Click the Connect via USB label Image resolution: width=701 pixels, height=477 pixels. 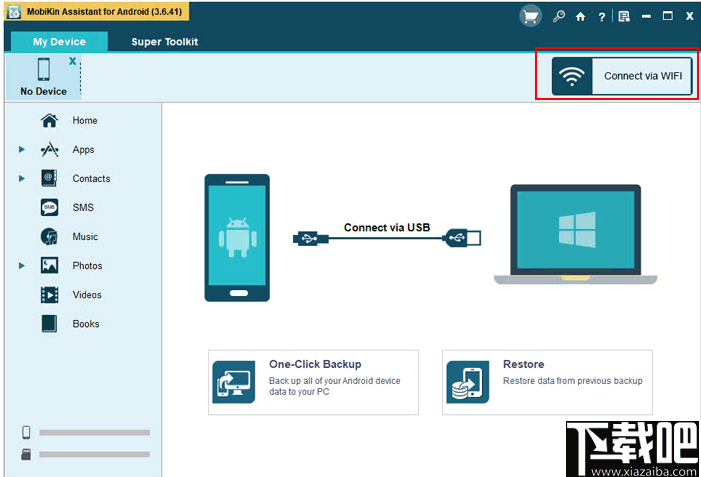tap(387, 228)
